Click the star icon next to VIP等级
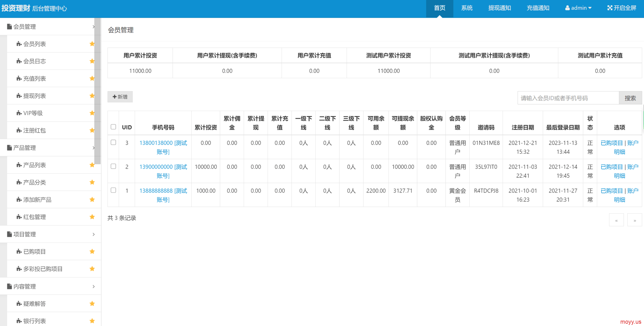 [x=92, y=113]
